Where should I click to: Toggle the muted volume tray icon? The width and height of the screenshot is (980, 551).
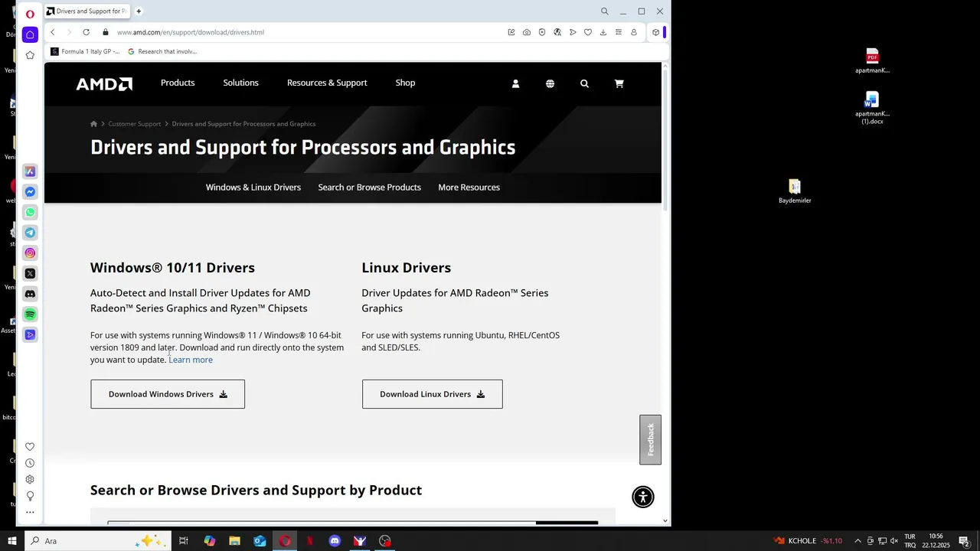coord(894,541)
